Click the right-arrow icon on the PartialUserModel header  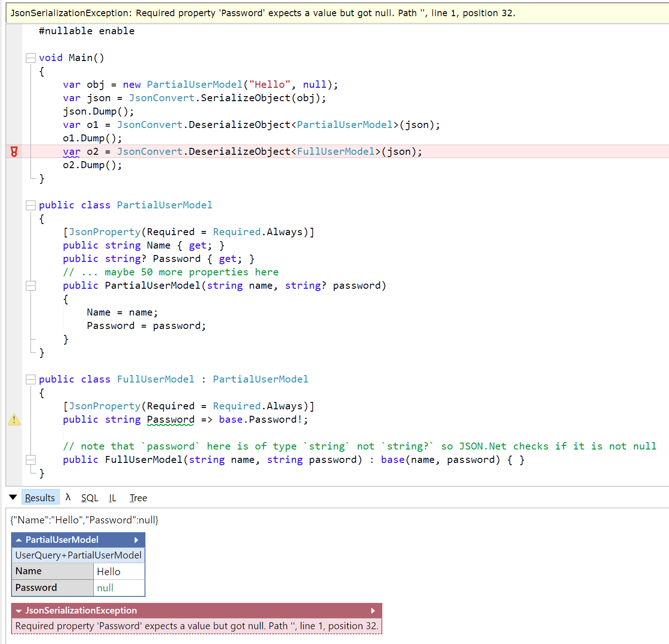click(x=136, y=540)
